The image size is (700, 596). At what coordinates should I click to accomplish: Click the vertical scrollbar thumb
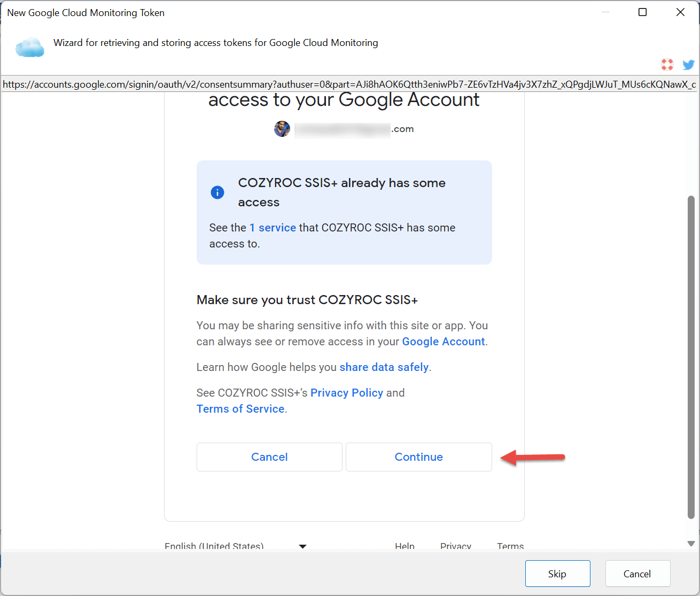691,357
